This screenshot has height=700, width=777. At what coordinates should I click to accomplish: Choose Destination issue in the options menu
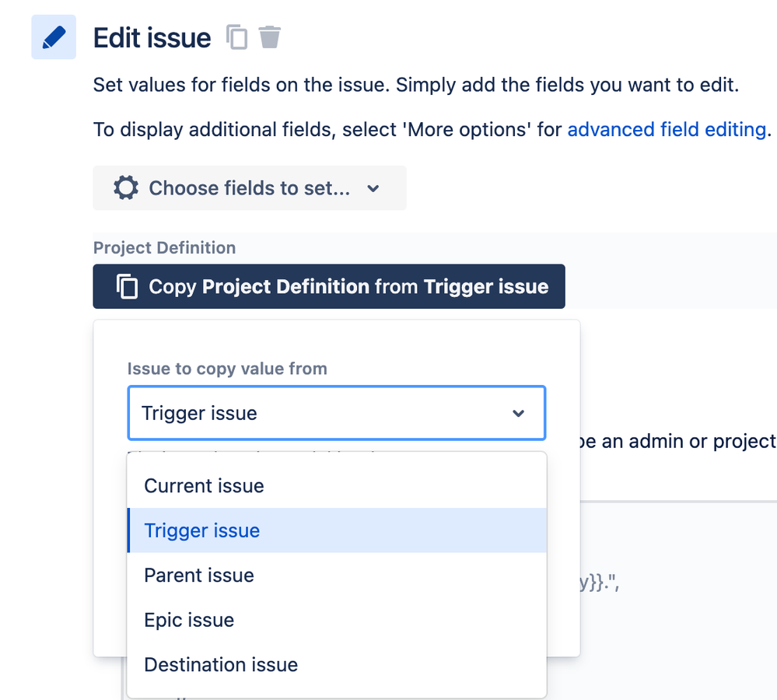220,664
